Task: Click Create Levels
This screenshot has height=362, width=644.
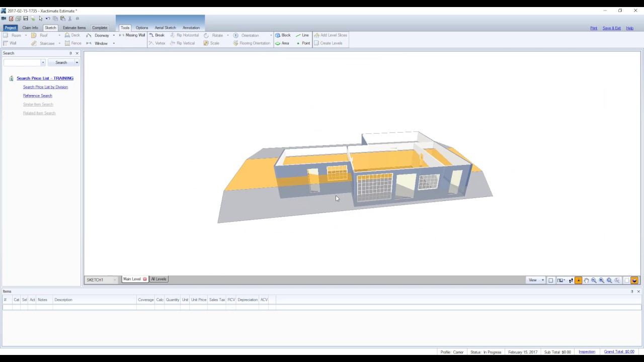Action: 328,43
